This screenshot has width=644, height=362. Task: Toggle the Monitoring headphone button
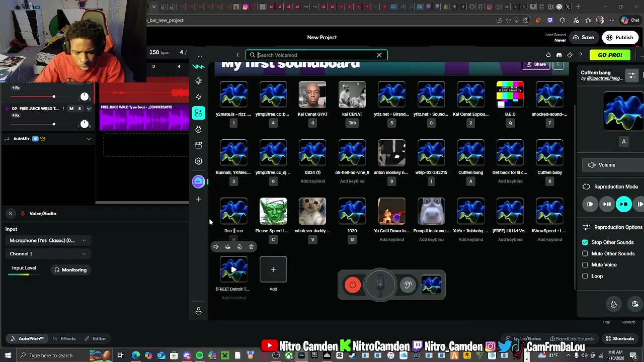tap(71, 270)
